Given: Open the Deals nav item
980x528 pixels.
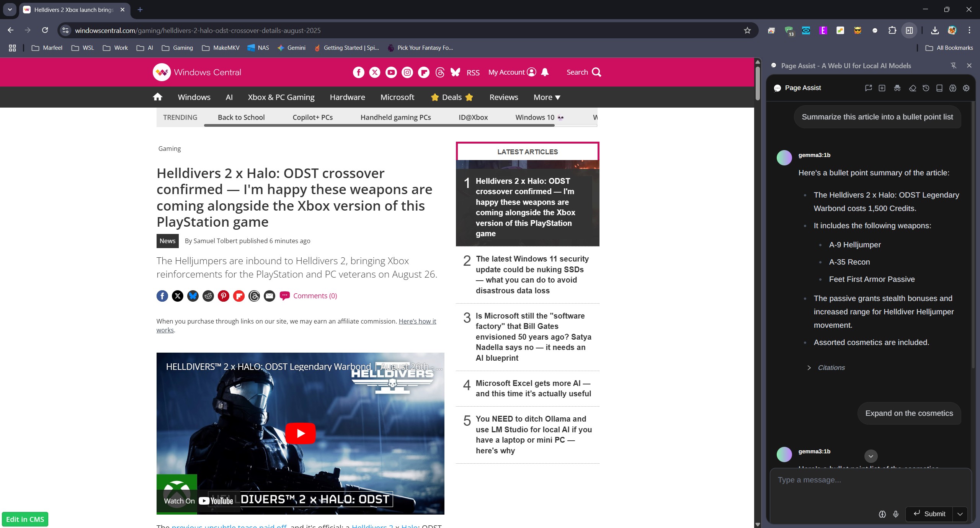Looking at the screenshot, I should click(x=452, y=97).
